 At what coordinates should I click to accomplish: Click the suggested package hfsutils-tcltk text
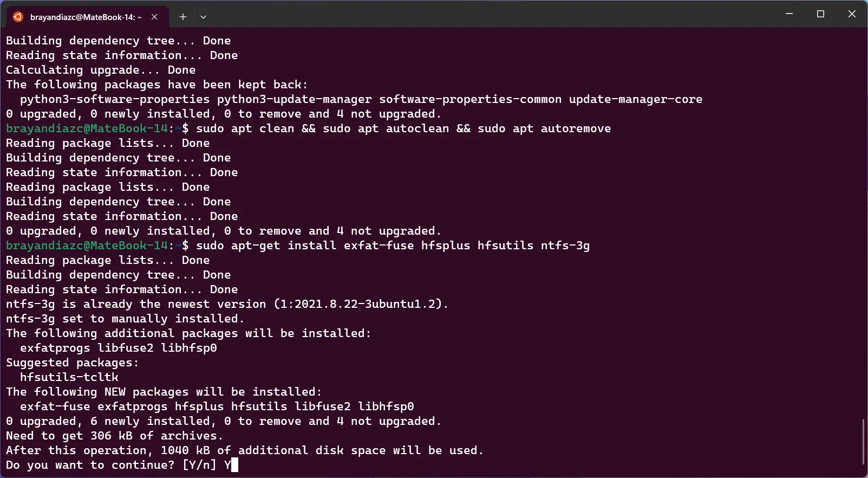click(x=69, y=377)
